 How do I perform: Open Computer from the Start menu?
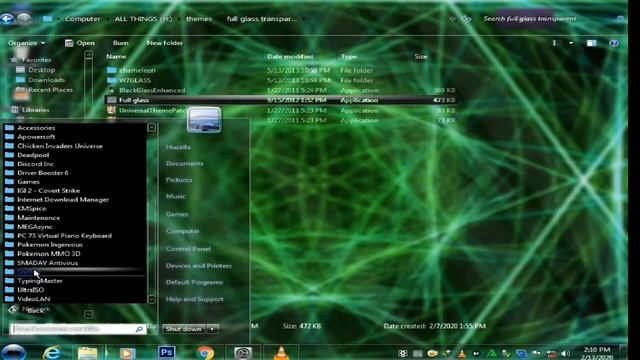click(182, 231)
